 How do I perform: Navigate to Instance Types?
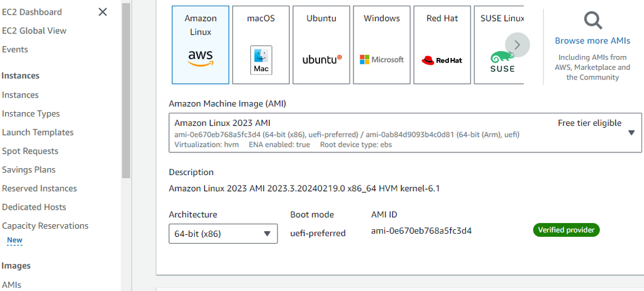[31, 114]
